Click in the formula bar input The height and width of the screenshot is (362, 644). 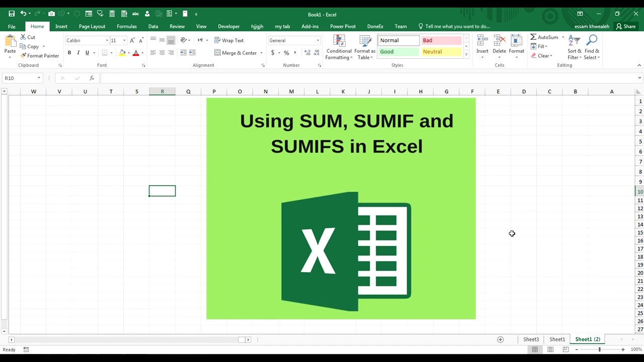pyautogui.click(x=369, y=78)
